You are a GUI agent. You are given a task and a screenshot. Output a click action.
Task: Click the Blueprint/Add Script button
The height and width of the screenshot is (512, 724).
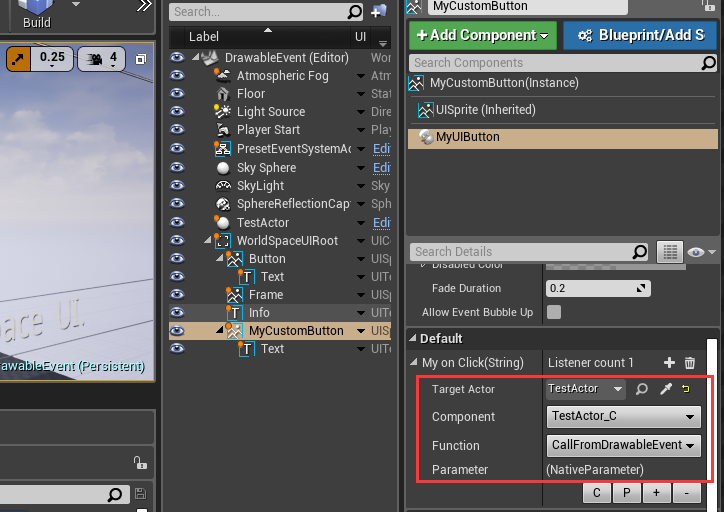[640, 35]
